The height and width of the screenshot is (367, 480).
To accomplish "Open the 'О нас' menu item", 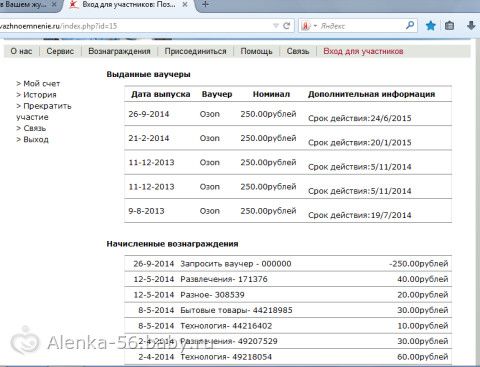I will pos(21,51).
